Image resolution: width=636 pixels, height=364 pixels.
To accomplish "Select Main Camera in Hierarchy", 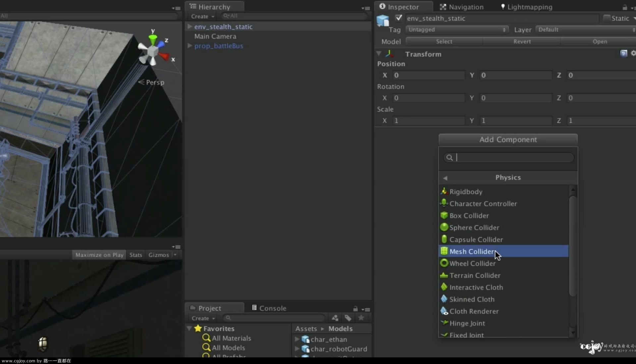I will [215, 36].
